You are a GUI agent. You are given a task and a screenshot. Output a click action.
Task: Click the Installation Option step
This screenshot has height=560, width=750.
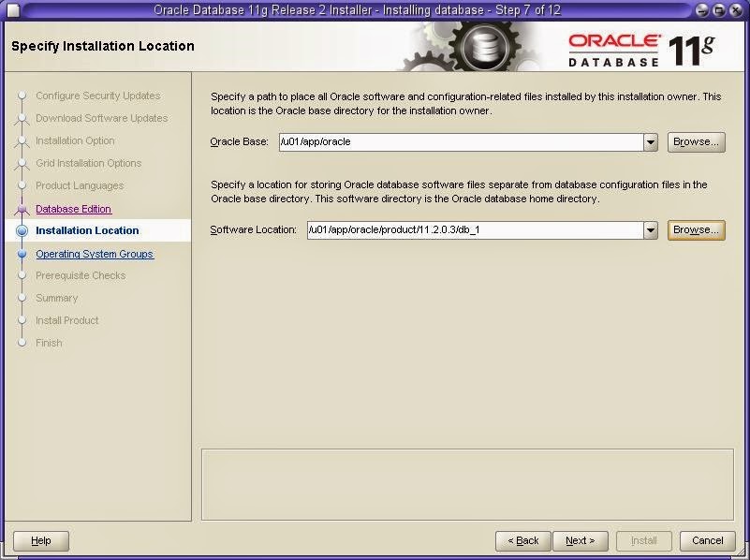(75, 140)
